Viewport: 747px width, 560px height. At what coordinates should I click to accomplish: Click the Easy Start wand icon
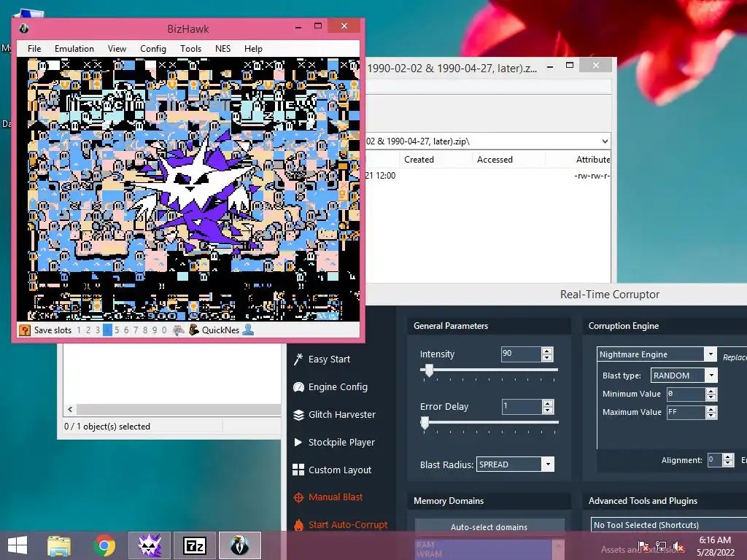pyautogui.click(x=298, y=359)
